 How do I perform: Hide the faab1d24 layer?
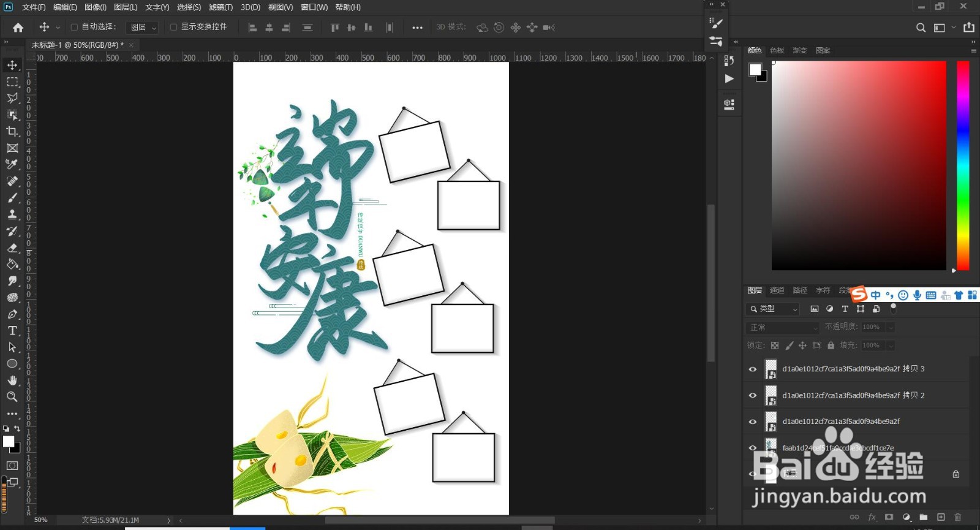[x=753, y=448]
